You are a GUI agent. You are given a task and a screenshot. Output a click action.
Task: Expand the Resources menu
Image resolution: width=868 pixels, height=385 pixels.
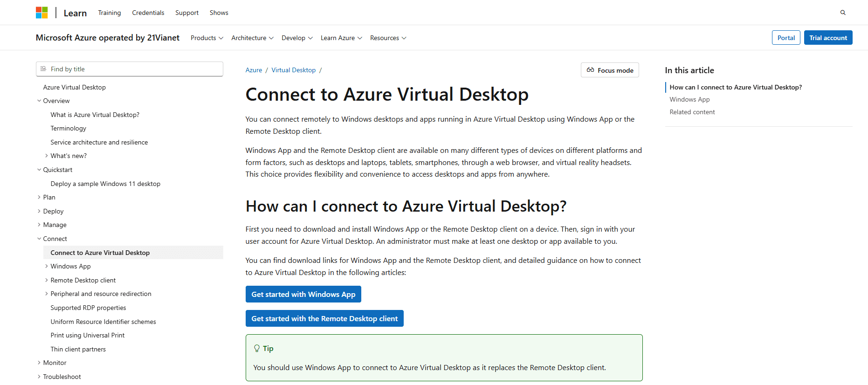tap(388, 38)
